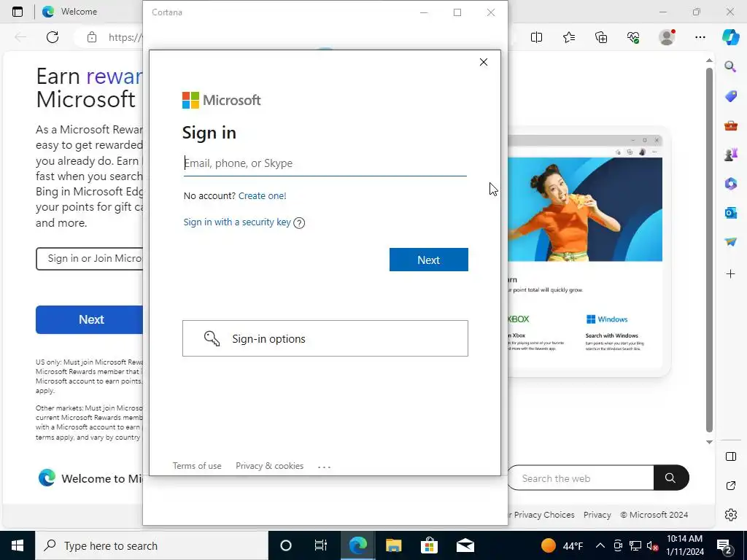The image size is (747, 560).
Task: Click the security key help question mark
Action: 299,223
